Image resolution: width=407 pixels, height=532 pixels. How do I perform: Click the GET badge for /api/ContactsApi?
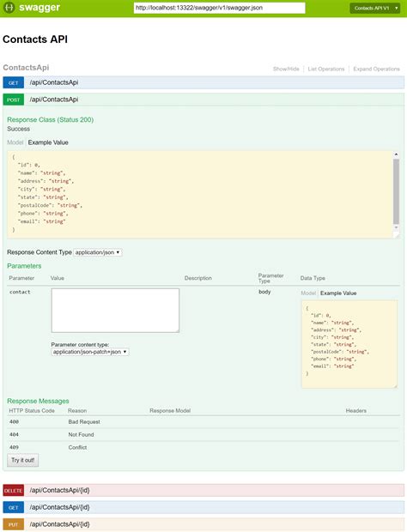(x=13, y=82)
